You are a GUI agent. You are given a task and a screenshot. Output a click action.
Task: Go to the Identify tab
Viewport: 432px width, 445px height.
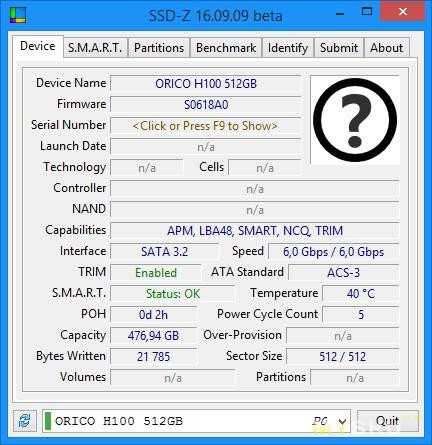tap(288, 48)
